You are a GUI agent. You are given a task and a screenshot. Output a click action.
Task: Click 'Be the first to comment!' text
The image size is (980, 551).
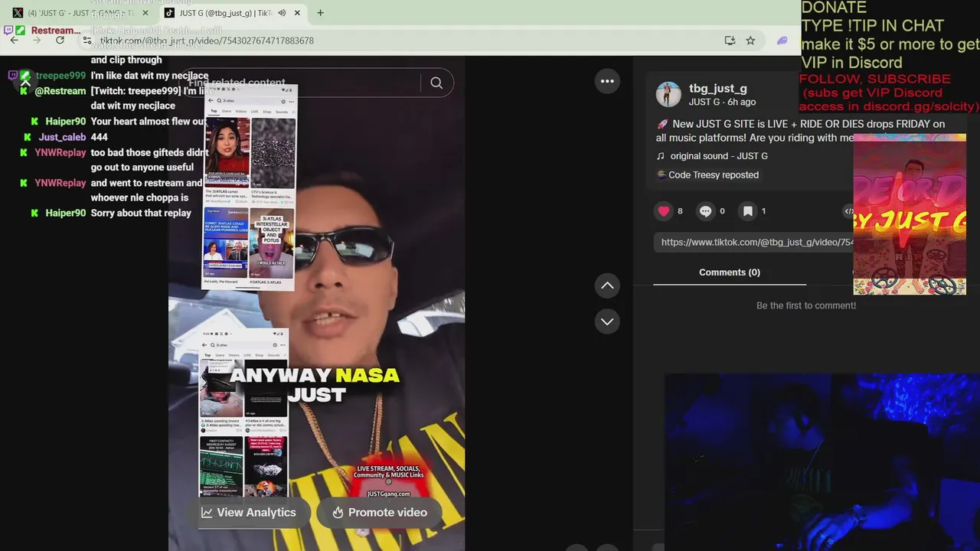click(806, 305)
